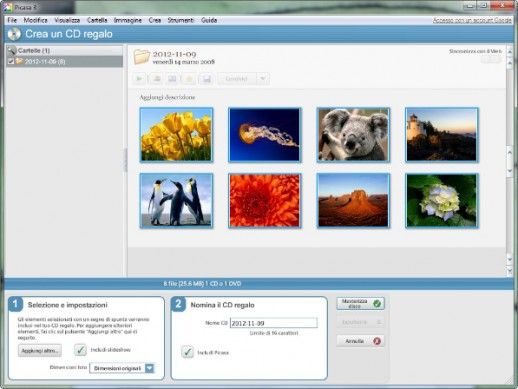This screenshot has width=518, height=389.
Task: Open the Dimensioni originali size dropdown
Action: tap(122, 368)
